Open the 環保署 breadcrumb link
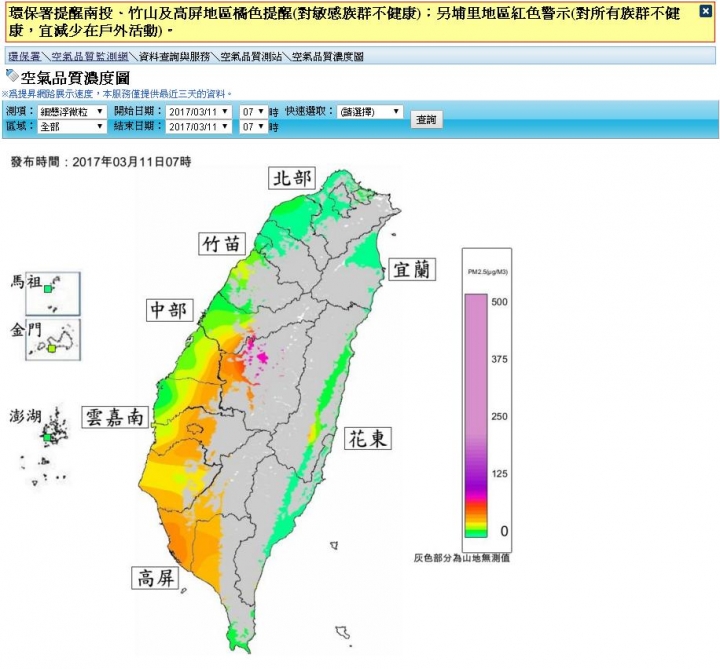This screenshot has width=720, height=669. coord(24,56)
